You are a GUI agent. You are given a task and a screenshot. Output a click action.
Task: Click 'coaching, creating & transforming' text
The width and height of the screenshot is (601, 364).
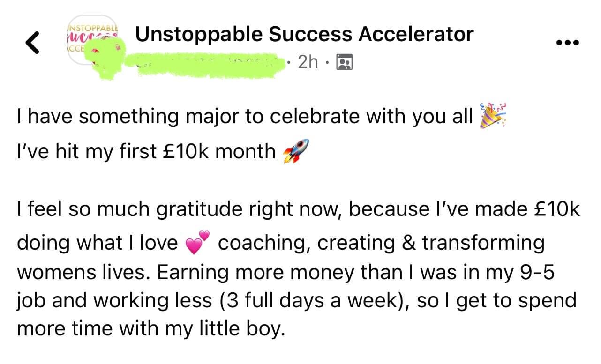(x=381, y=243)
